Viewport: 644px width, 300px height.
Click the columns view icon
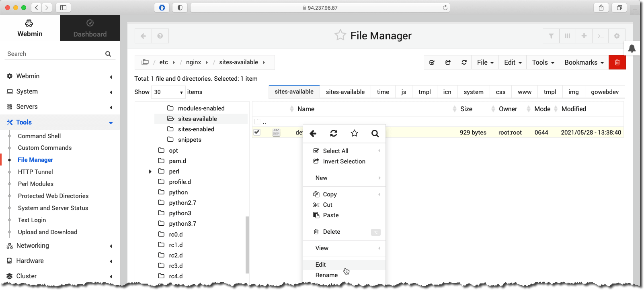(568, 36)
